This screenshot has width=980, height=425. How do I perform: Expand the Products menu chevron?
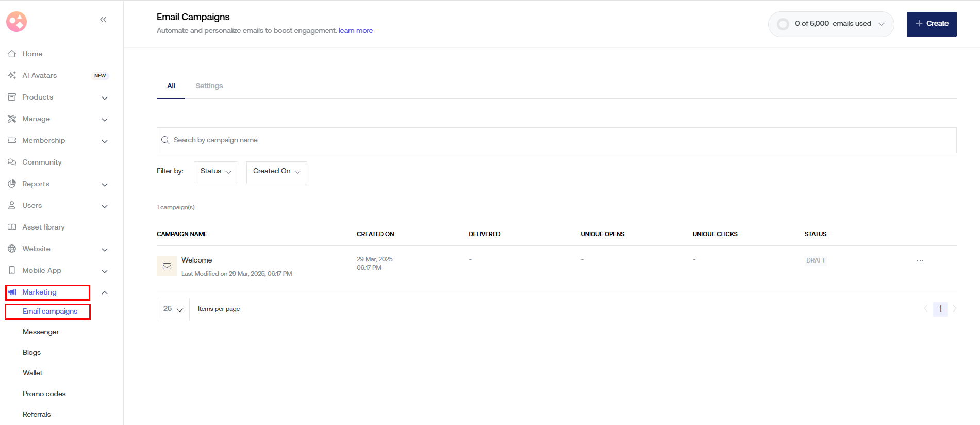(105, 97)
